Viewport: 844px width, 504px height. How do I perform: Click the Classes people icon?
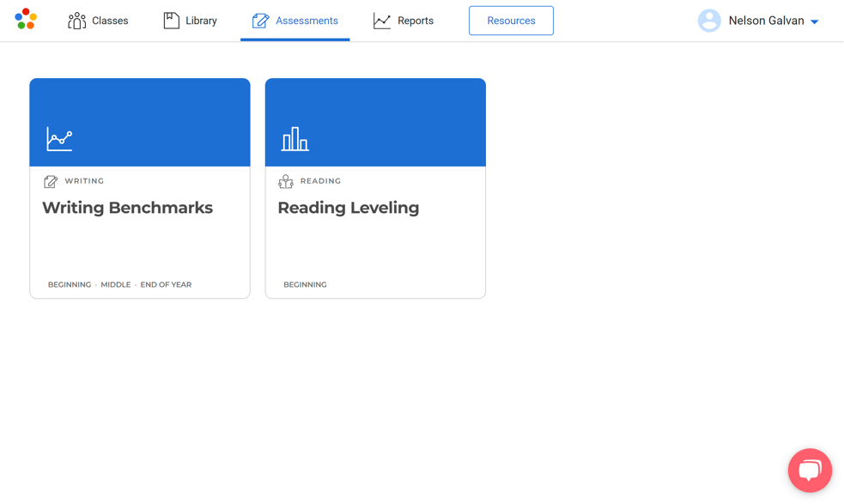tap(76, 20)
